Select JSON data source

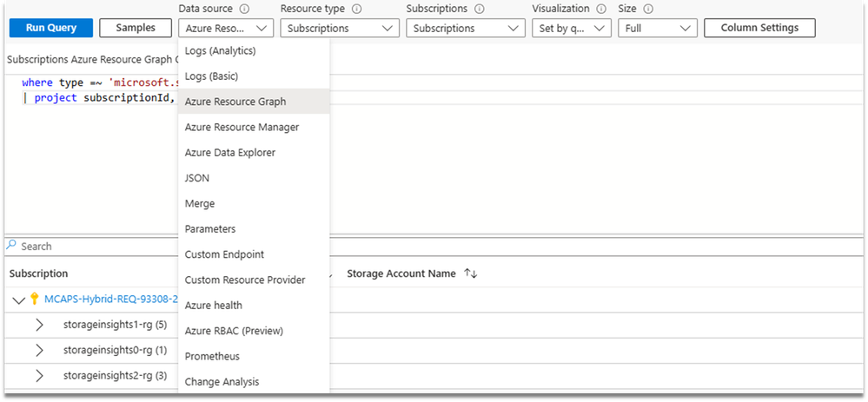254,178
